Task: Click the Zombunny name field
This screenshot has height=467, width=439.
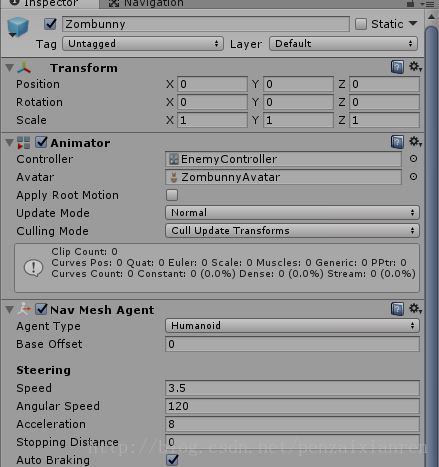Action: click(x=206, y=24)
